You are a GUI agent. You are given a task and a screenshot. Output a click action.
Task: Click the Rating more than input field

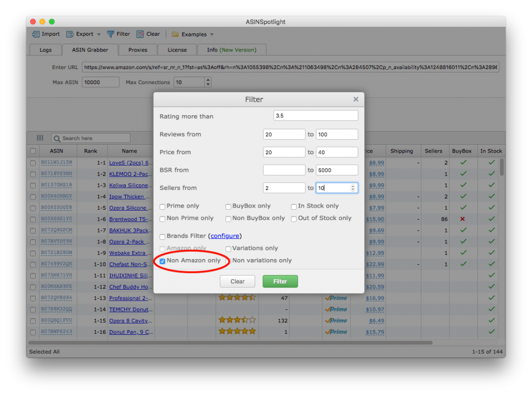tap(315, 116)
